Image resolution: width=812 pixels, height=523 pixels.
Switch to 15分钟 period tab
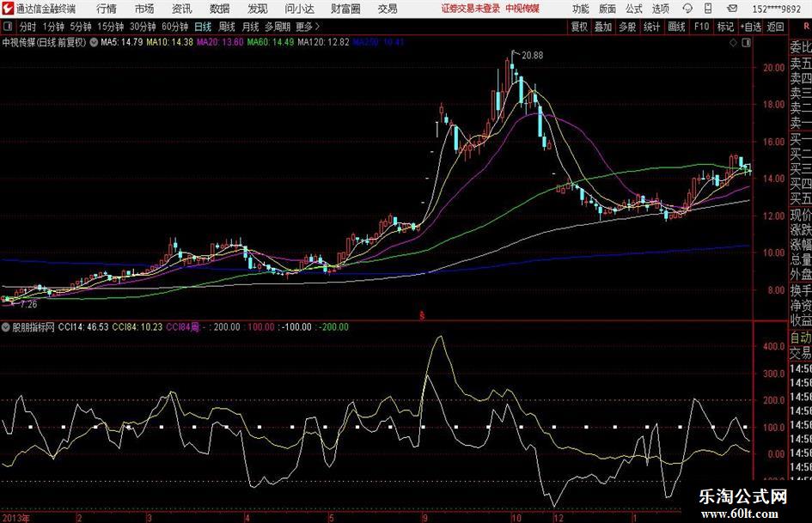point(110,27)
